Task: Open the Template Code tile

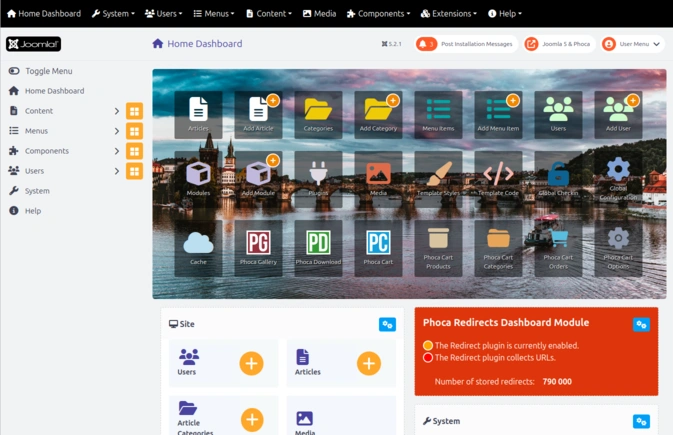Action: pyautogui.click(x=498, y=178)
